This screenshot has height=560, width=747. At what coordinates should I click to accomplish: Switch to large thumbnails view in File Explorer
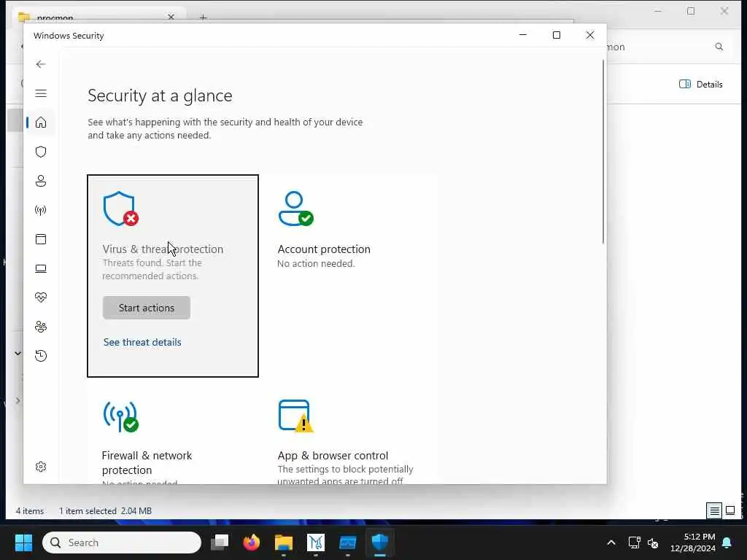pos(730,511)
